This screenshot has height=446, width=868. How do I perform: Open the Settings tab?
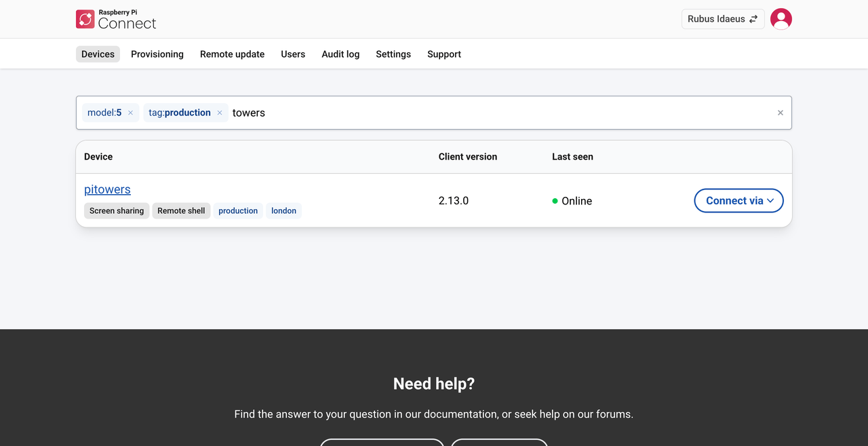[393, 54]
